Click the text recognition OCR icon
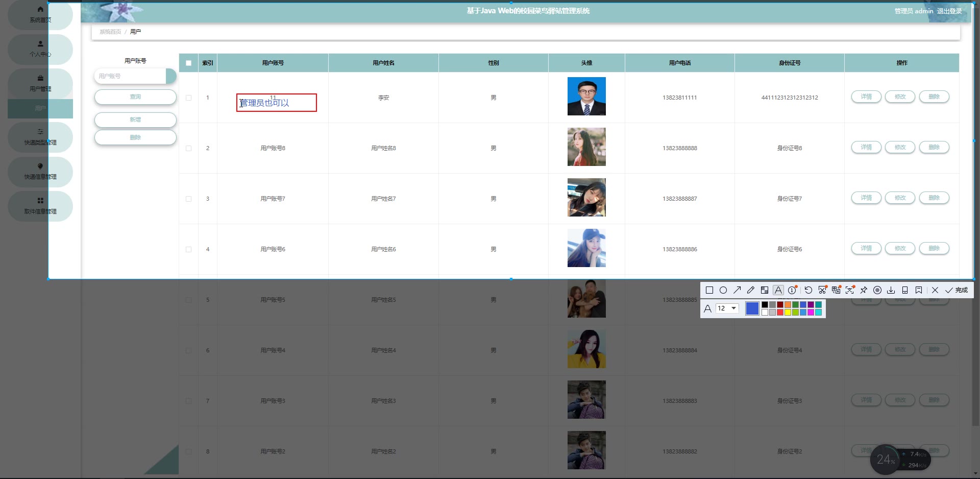The height and width of the screenshot is (479, 980). pos(850,290)
